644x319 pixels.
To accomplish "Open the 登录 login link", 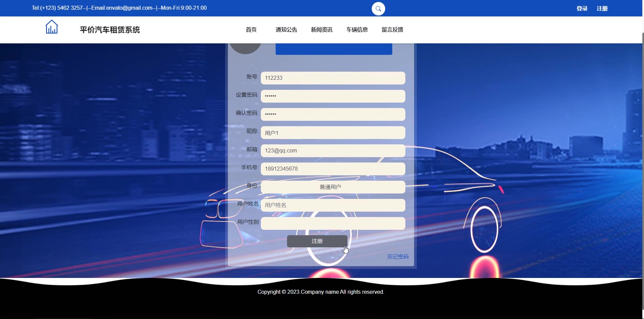I will coord(582,8).
